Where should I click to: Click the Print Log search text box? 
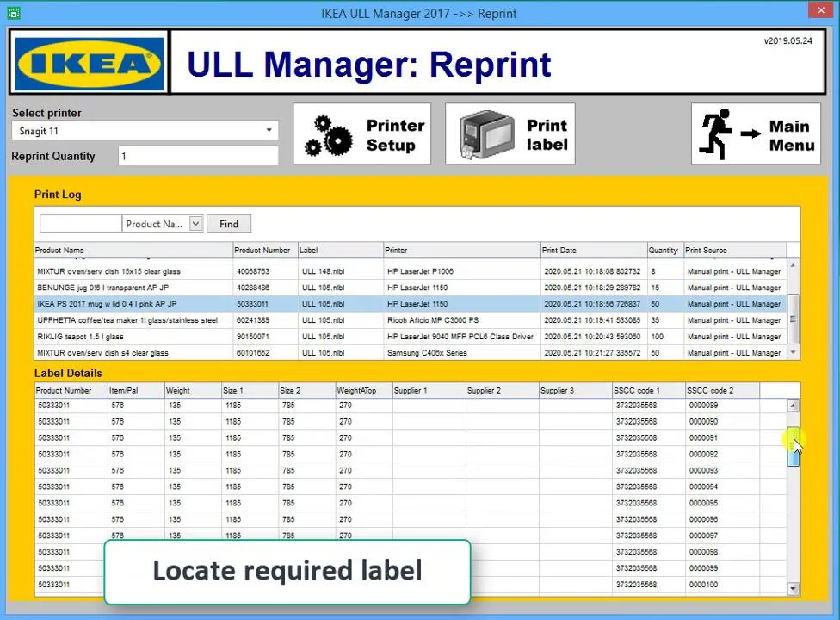pyautogui.click(x=80, y=223)
